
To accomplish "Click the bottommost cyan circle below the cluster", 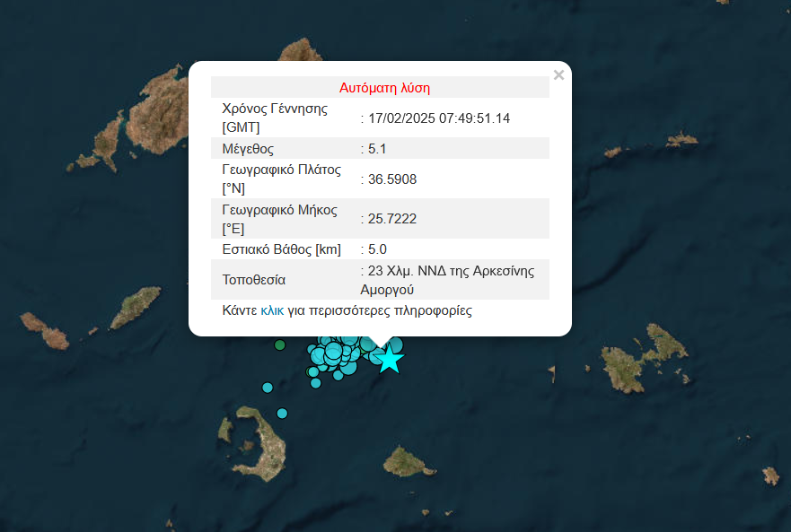I will point(315,383).
